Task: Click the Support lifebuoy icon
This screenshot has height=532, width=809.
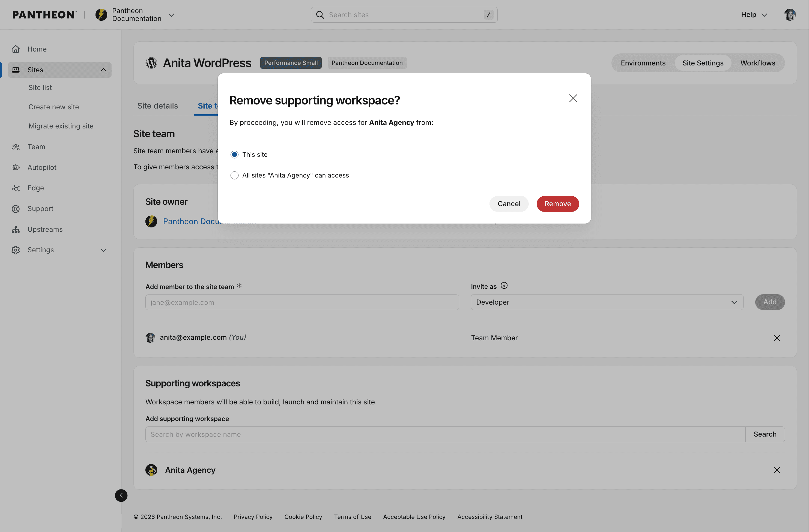Action: click(x=16, y=209)
